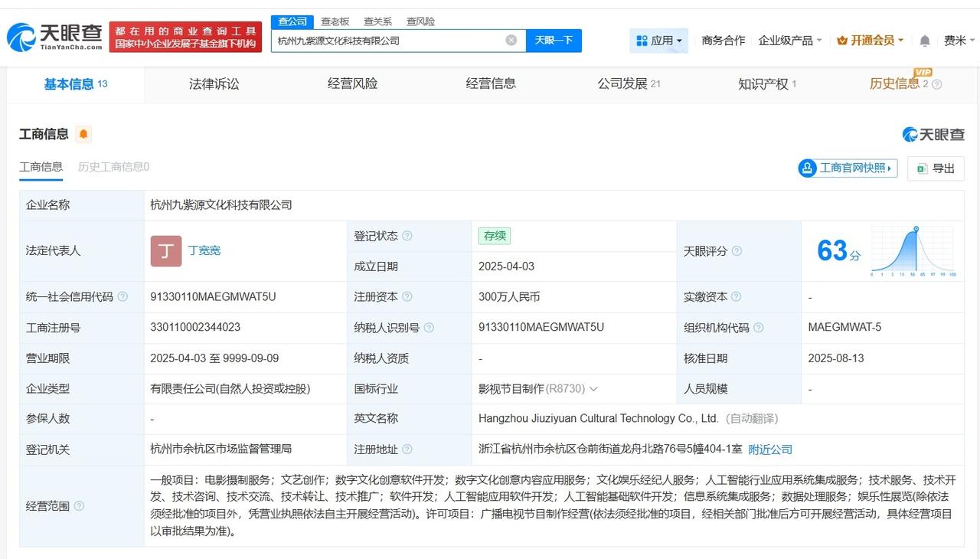This screenshot has width=980, height=559.
Task: Click the help icon next to 天眼评分
Action: tap(737, 250)
